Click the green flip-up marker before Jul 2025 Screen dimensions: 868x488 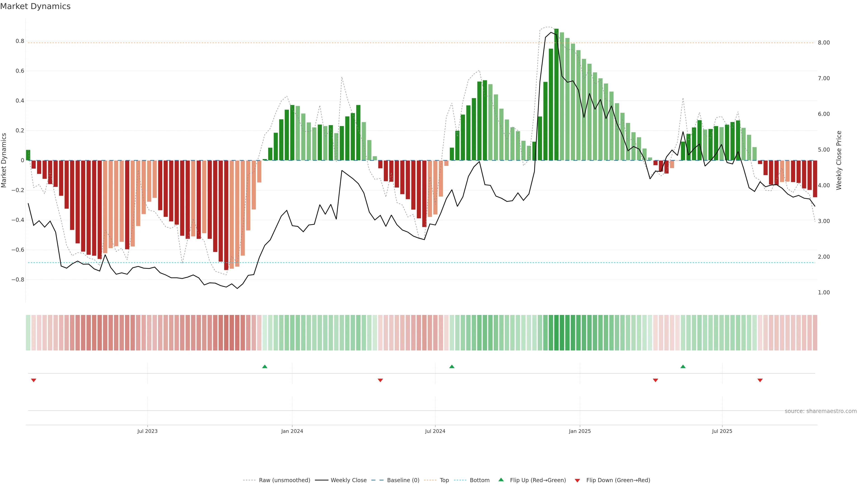683,366
